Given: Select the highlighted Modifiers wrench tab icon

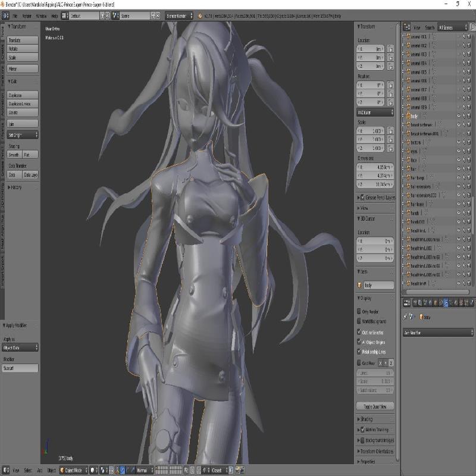Looking at the screenshot, I should (446, 303).
